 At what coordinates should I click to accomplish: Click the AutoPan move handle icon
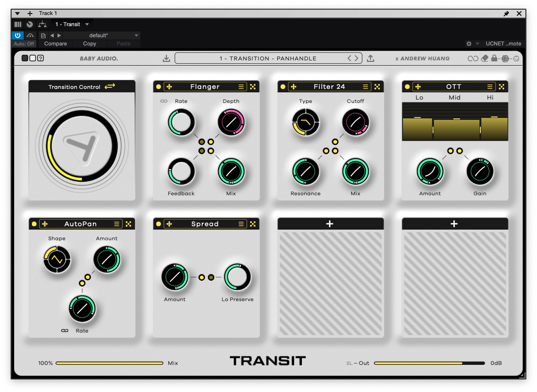point(45,224)
